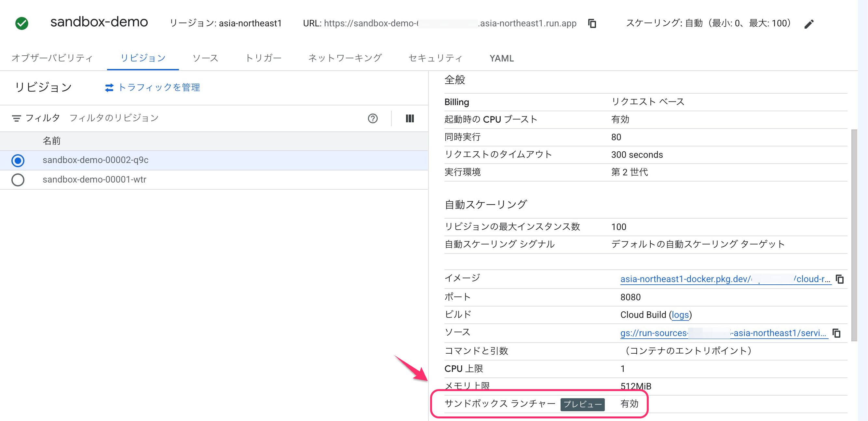The width and height of the screenshot is (868, 421).
Task: Switch to the ネットワーキング tab
Action: (345, 58)
